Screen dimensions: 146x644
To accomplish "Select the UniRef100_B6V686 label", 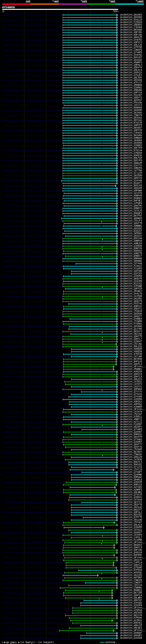I will coord(131,30).
